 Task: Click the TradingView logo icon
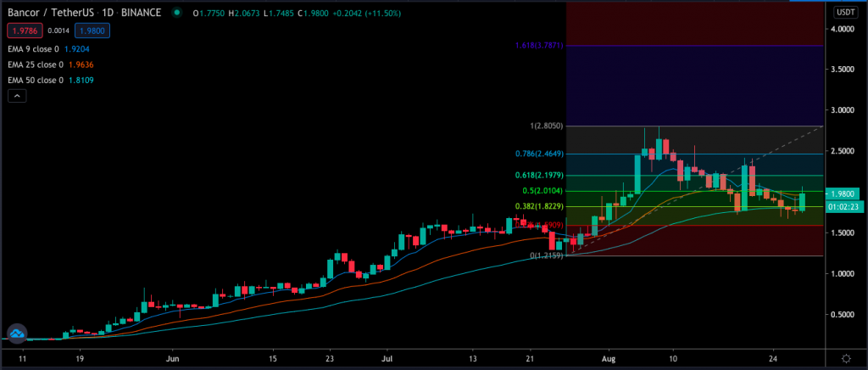(x=15, y=334)
